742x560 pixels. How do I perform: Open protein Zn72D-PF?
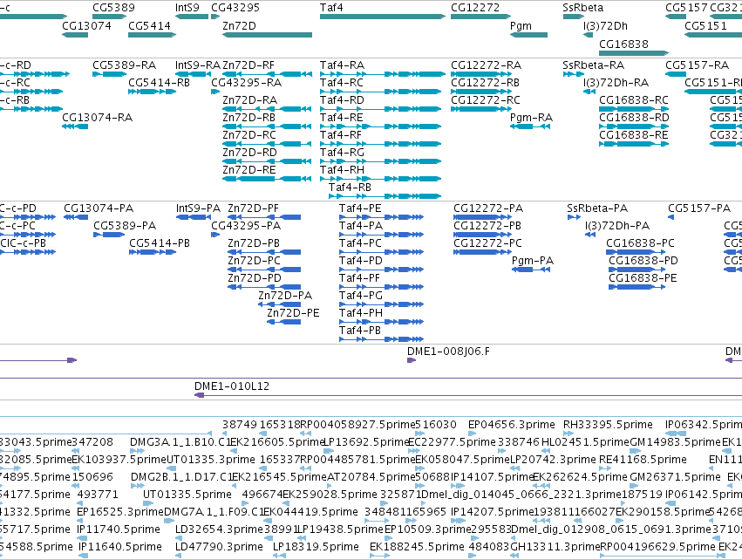(x=253, y=208)
